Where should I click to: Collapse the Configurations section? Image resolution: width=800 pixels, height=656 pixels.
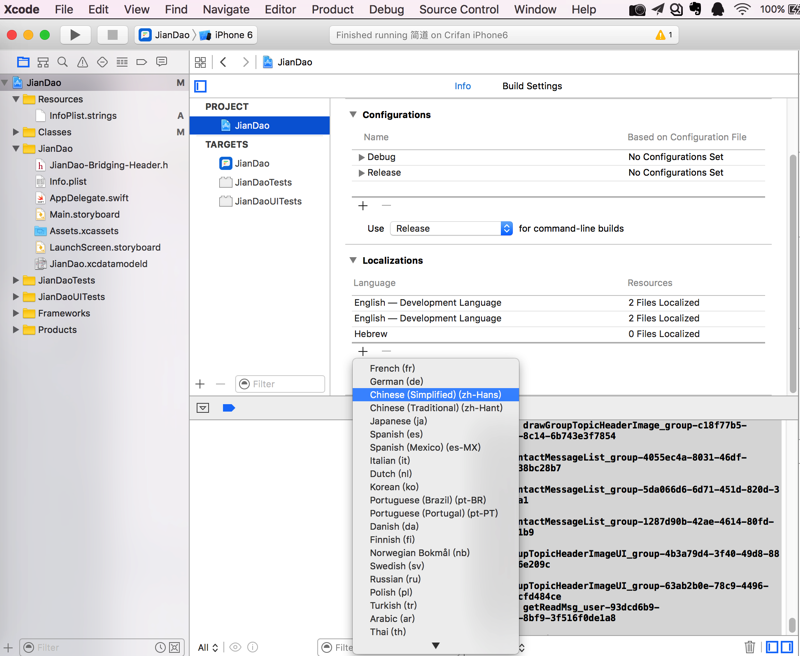coord(353,115)
